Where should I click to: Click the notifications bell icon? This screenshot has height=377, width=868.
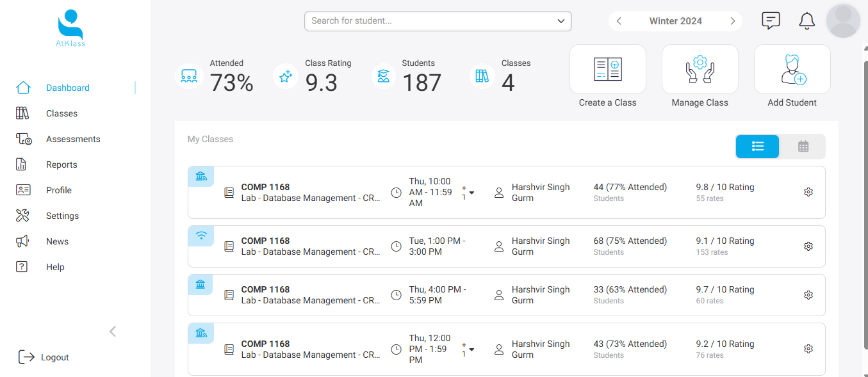807,21
